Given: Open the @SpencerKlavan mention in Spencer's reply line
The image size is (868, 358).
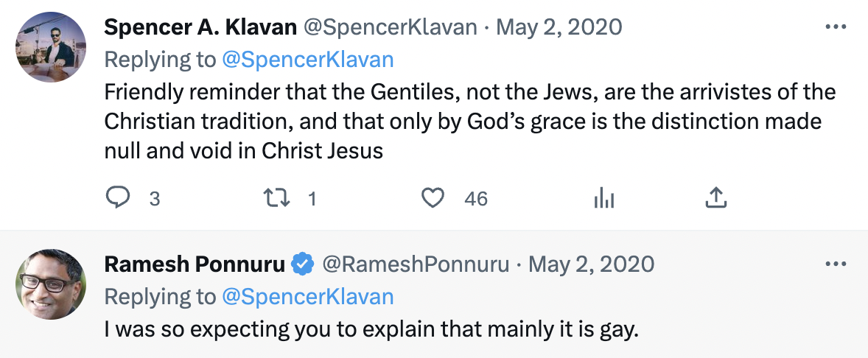Looking at the screenshot, I should coord(307,60).
